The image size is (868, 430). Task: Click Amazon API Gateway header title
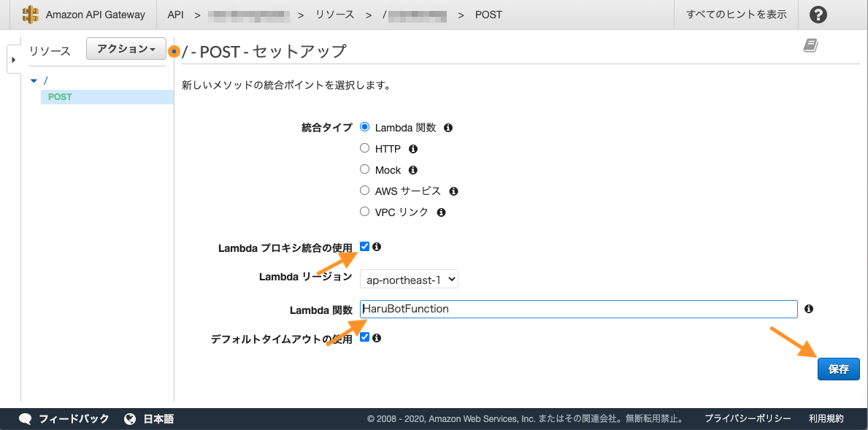95,15
